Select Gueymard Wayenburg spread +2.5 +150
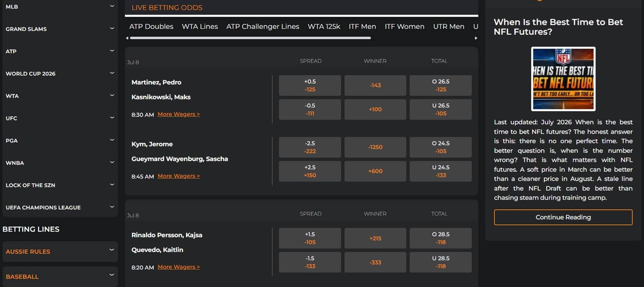644x287 pixels. click(310, 171)
